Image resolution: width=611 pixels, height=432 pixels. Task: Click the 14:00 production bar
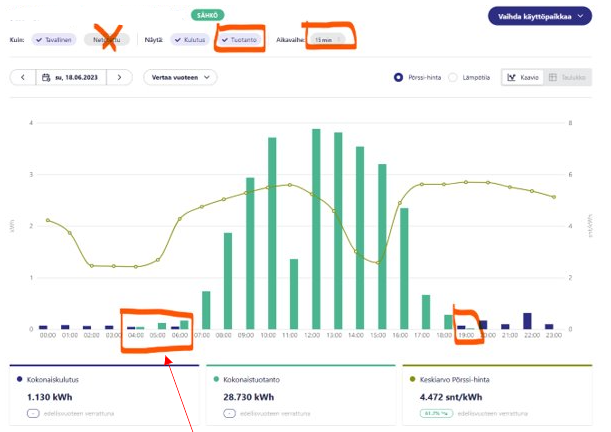click(x=360, y=238)
